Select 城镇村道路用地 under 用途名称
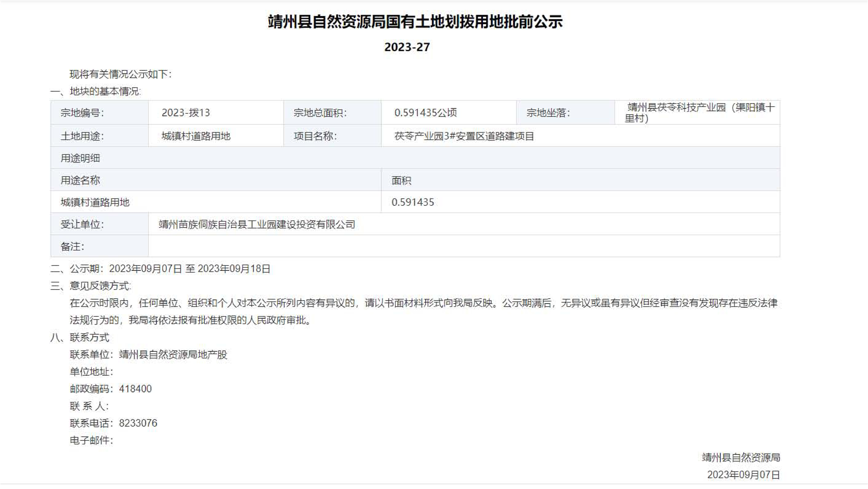 [x=95, y=202]
